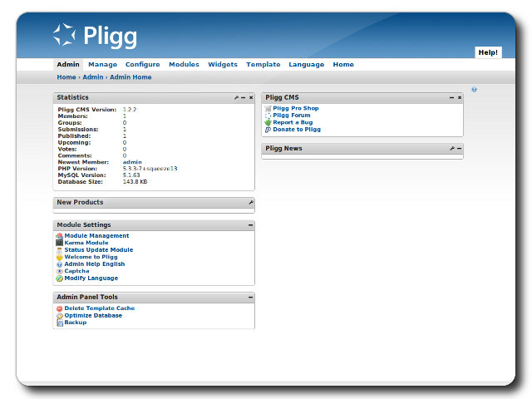Follow the Donate to Pligg link
Screen dimensions: 532x399
click(x=296, y=130)
